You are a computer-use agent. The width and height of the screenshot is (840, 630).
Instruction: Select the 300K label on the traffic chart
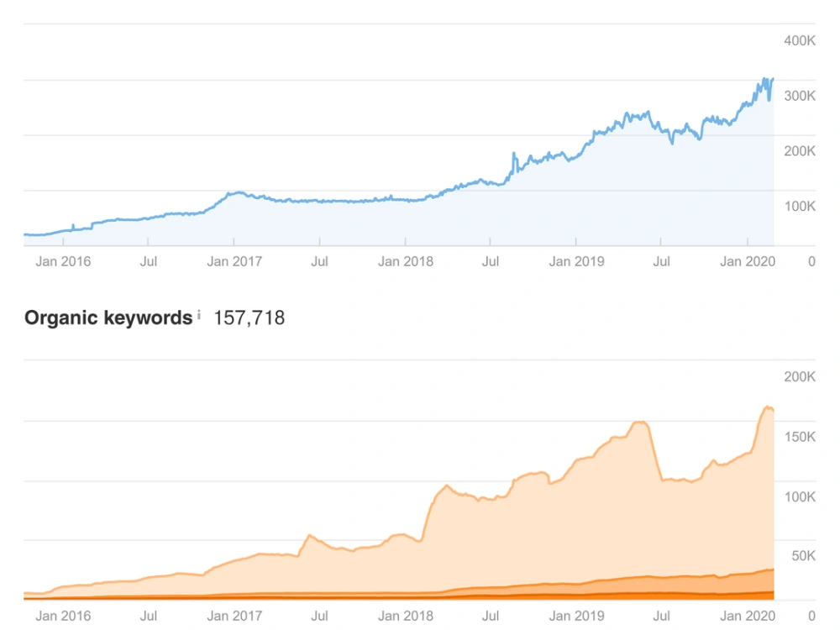(800, 96)
